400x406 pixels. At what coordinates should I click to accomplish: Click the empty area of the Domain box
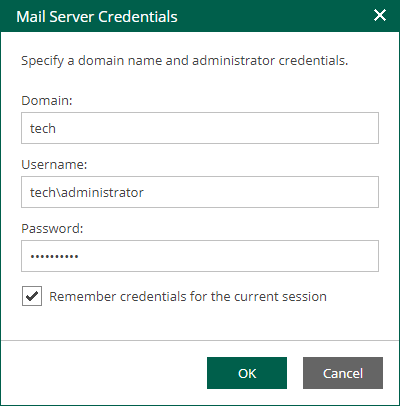[217, 128]
